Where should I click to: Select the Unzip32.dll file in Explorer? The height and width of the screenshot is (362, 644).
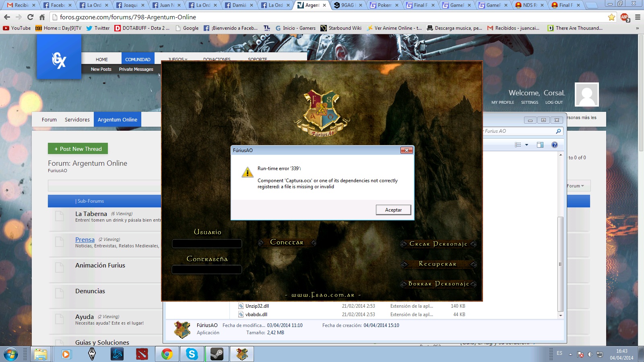click(x=257, y=306)
